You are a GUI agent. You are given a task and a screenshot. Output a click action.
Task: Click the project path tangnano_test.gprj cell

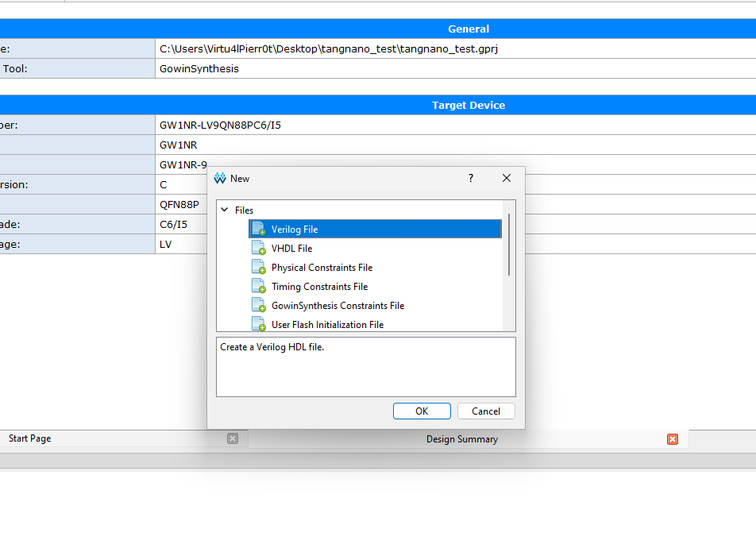pos(456,48)
